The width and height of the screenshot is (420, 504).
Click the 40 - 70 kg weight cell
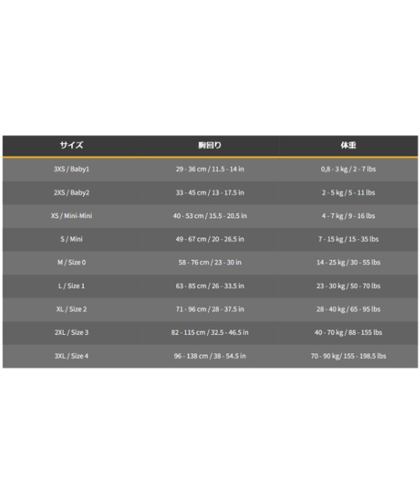click(x=348, y=332)
